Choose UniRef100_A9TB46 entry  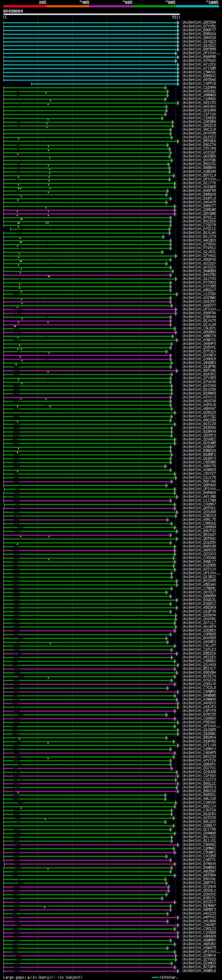(x=199, y=80)
